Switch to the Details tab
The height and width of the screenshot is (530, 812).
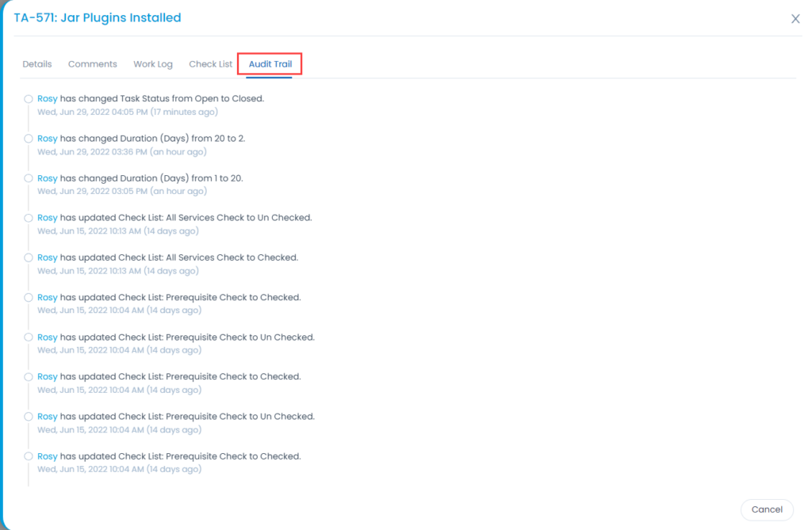(37, 64)
